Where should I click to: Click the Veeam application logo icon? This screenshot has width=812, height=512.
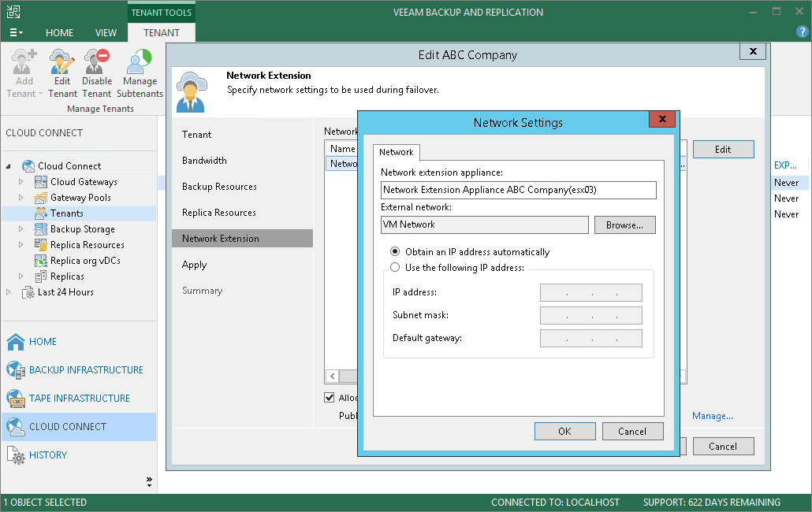tap(13, 12)
